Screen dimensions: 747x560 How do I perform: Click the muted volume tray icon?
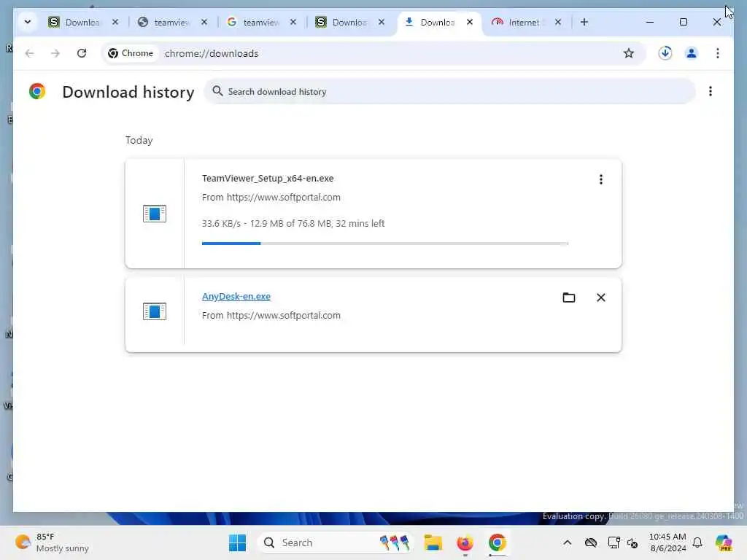tap(632, 542)
